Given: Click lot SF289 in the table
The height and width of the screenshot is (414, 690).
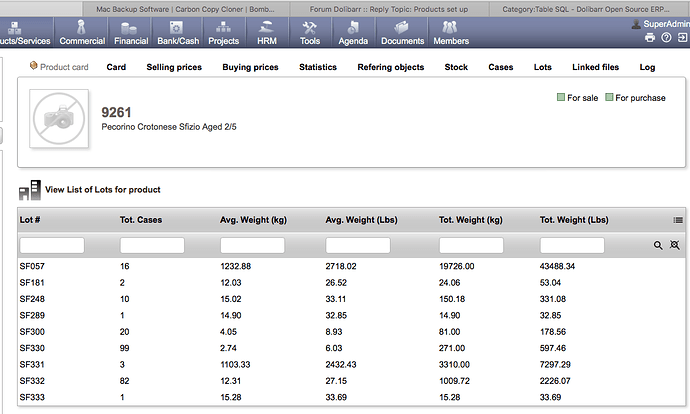Looking at the screenshot, I should [32, 315].
